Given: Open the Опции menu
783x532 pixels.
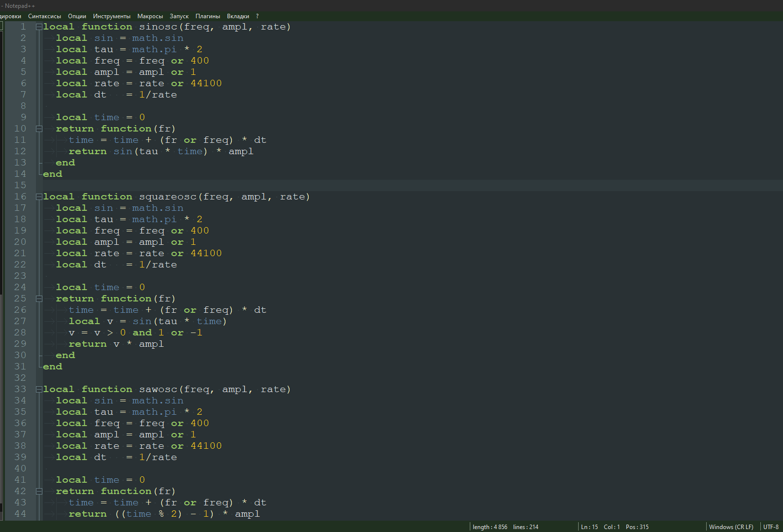Looking at the screenshot, I should coord(77,16).
